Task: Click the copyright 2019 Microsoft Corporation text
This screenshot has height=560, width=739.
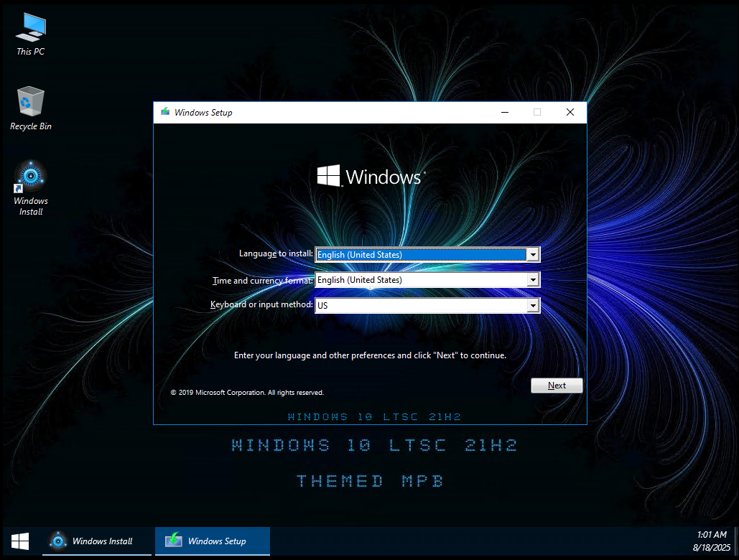Action: 247,392
